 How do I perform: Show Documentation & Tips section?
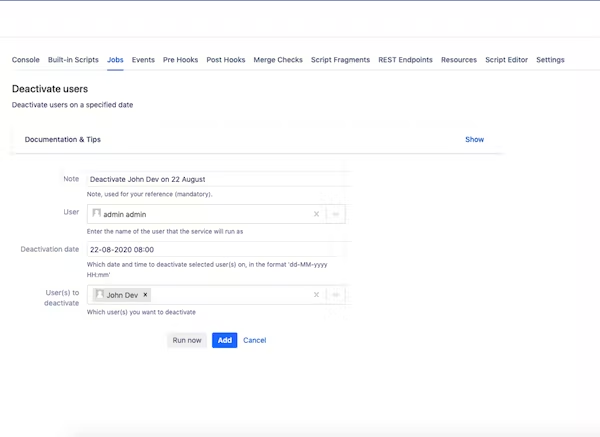474,140
